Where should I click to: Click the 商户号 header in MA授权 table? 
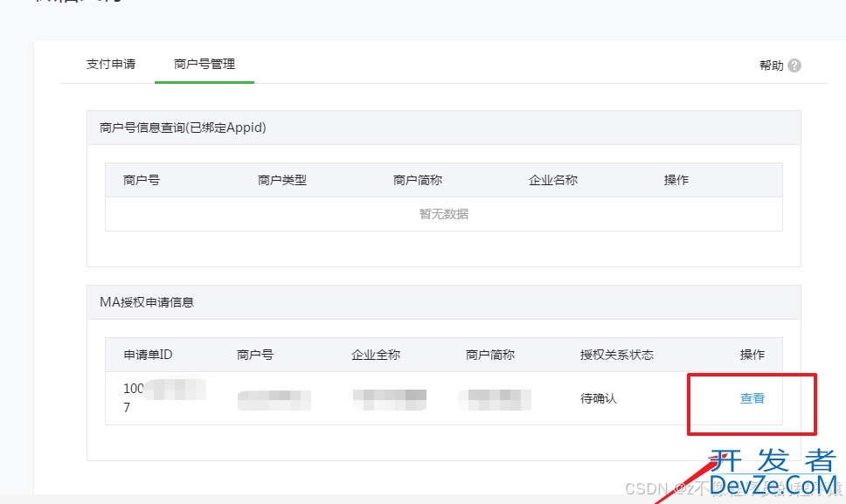pos(255,355)
